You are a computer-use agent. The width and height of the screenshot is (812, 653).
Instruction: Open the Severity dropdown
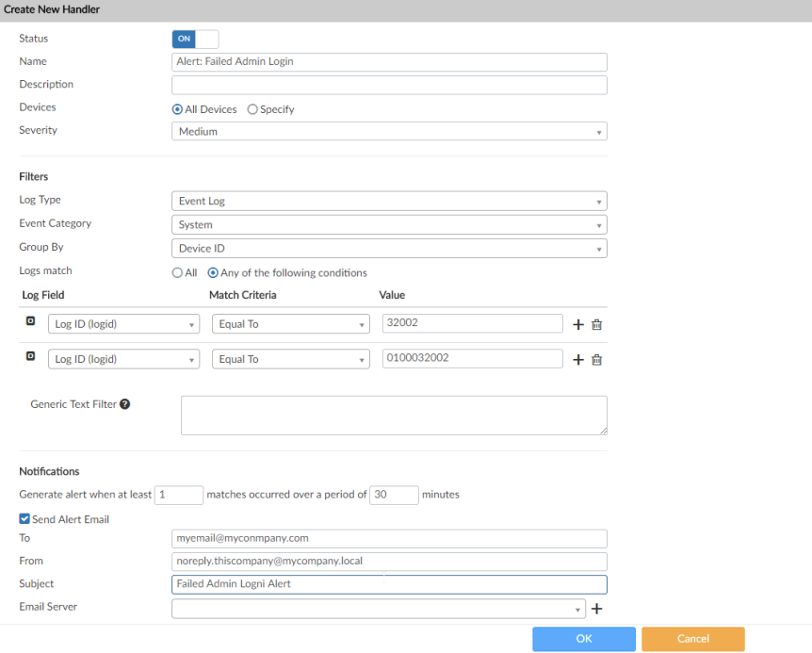[389, 132]
